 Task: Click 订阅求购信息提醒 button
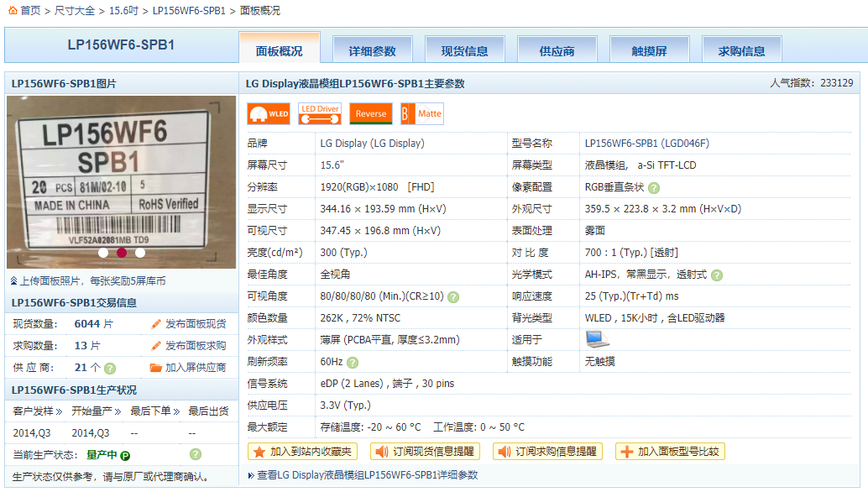(547, 452)
